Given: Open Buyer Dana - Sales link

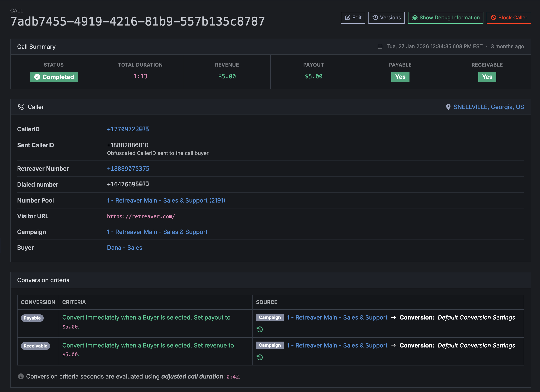Looking at the screenshot, I should [x=125, y=247].
